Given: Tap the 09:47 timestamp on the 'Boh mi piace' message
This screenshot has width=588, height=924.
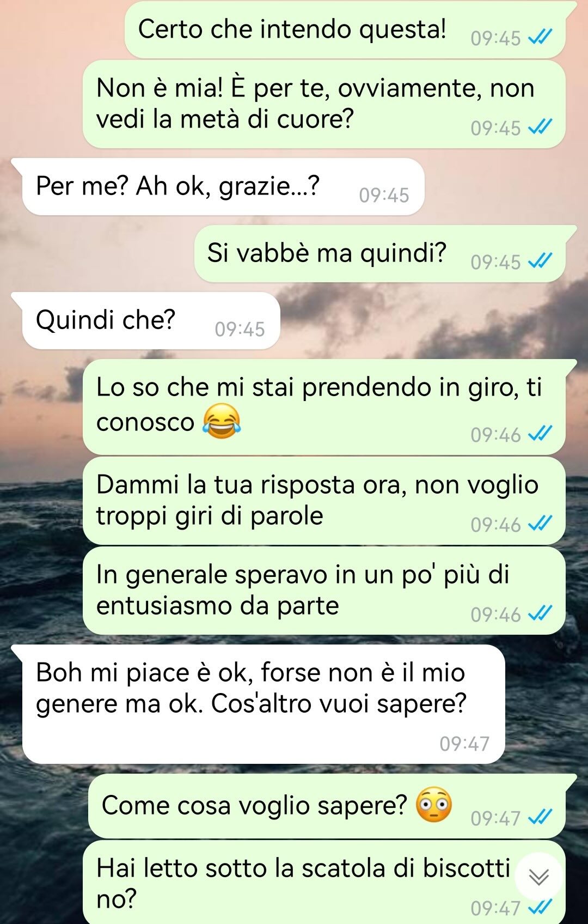Looking at the screenshot, I should [x=464, y=744].
